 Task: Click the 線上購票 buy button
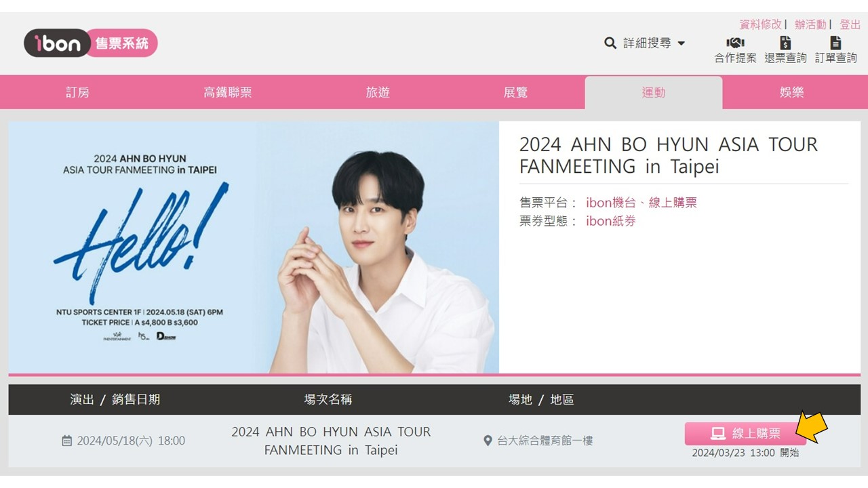pyautogui.click(x=745, y=434)
